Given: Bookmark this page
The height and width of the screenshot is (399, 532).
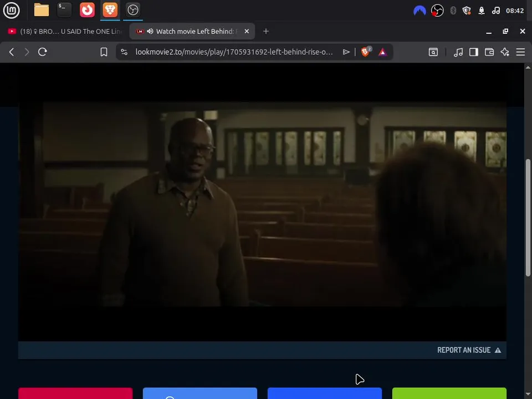Looking at the screenshot, I should (x=104, y=52).
